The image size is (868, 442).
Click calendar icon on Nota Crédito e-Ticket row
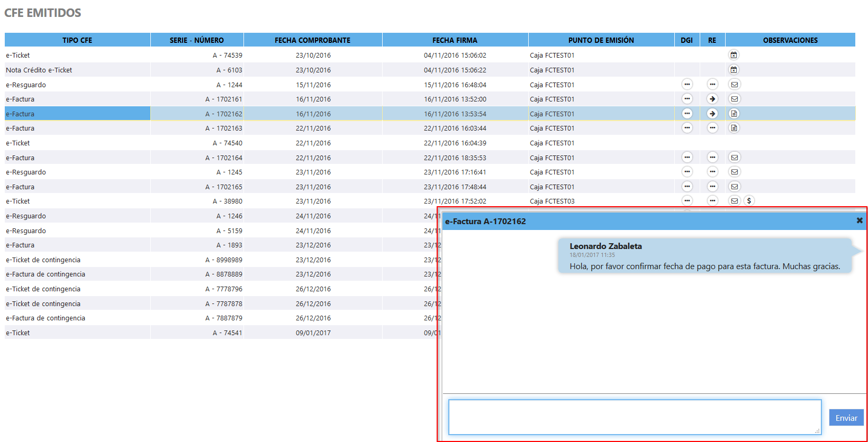(734, 70)
